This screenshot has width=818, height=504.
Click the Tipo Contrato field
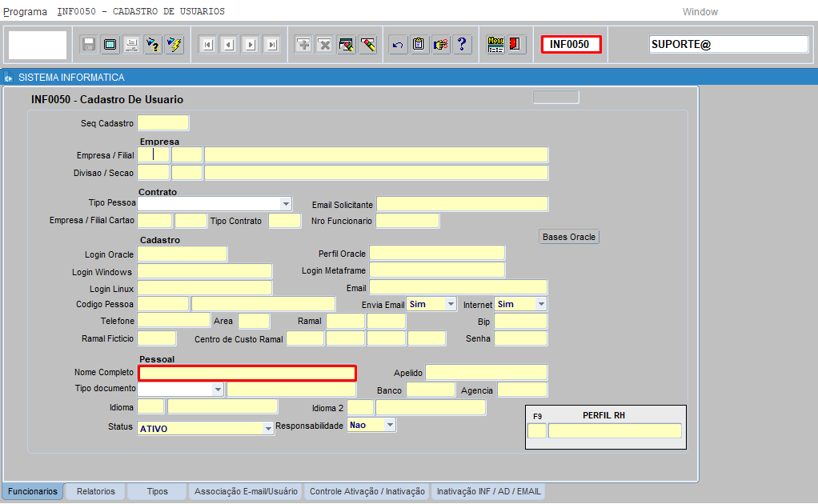(x=284, y=221)
